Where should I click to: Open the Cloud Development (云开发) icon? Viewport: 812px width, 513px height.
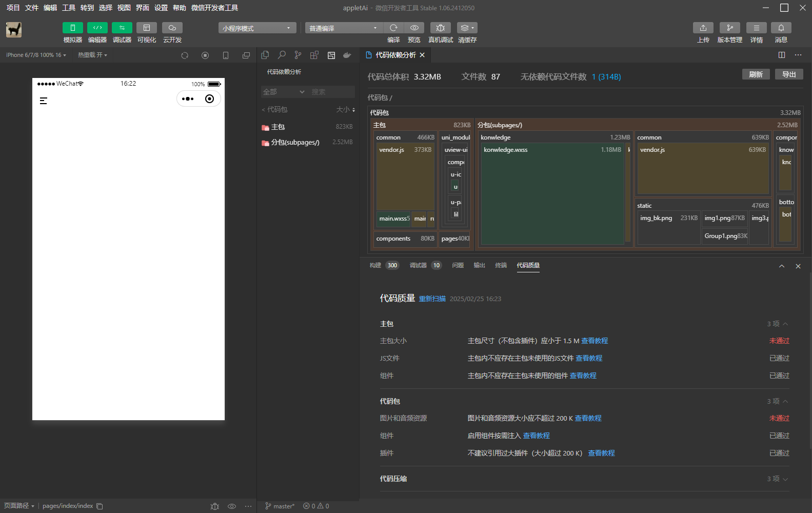pyautogui.click(x=172, y=28)
